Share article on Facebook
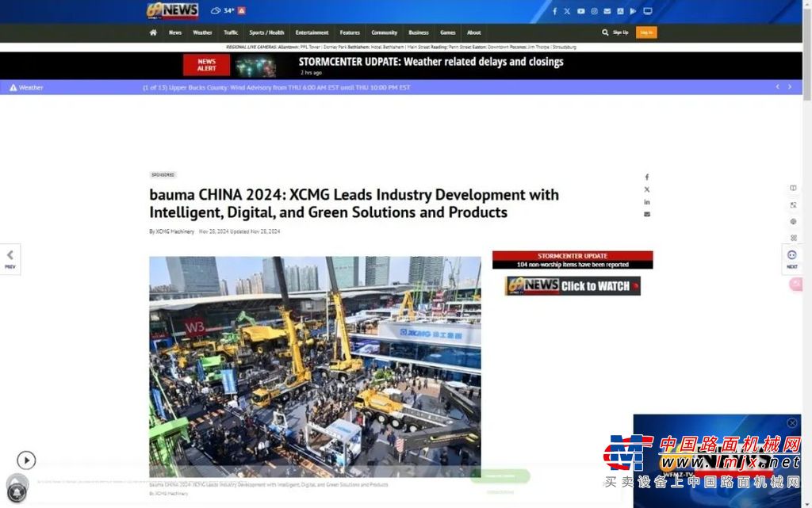 [647, 177]
